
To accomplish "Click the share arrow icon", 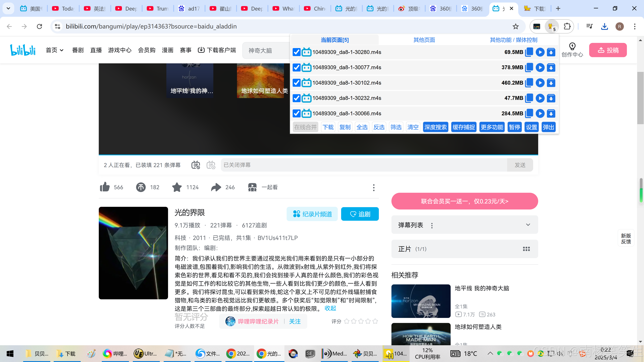I will pos(216,187).
